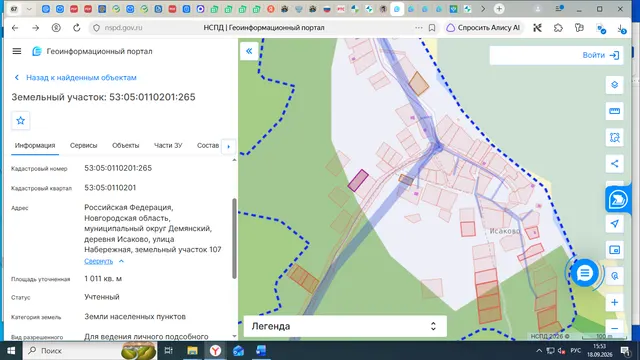Open the round chat support button
The image size is (640, 360).
[584, 273]
